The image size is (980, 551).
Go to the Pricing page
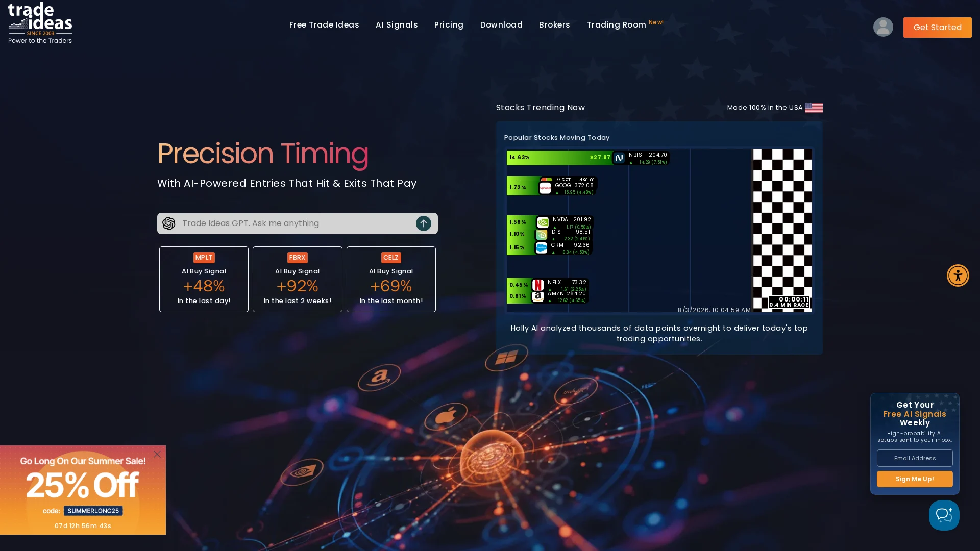449,25
